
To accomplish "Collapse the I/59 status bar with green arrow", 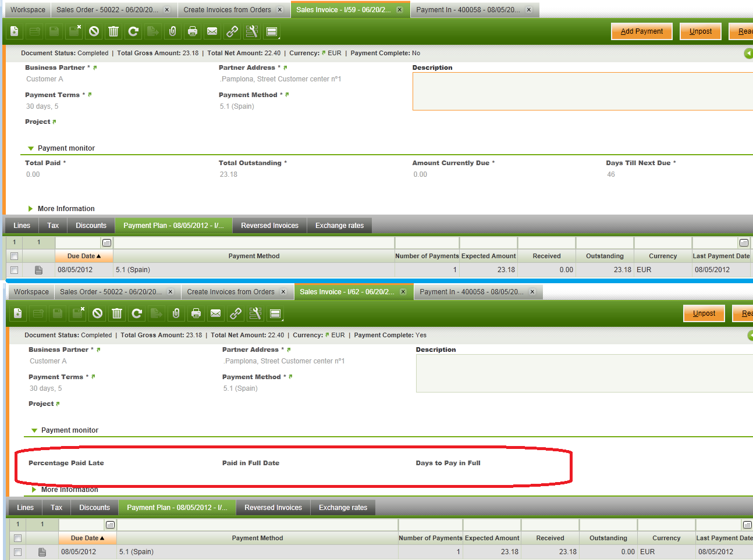I will point(748,53).
